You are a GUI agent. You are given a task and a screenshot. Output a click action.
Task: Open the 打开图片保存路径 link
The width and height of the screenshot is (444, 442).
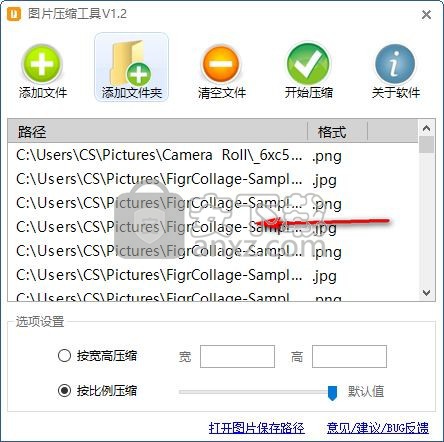[257, 428]
